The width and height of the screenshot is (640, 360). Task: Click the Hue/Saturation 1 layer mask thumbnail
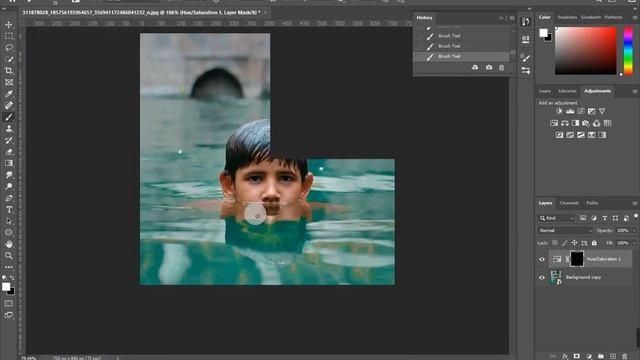[577, 259]
